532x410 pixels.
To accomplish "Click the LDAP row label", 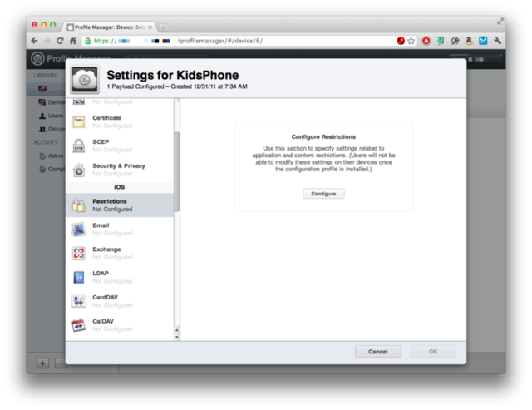I will pos(101,274).
